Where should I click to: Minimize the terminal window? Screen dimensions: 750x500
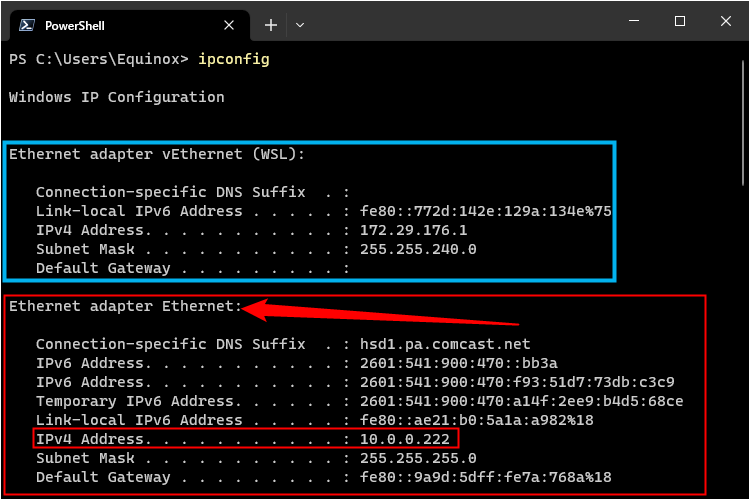point(633,21)
